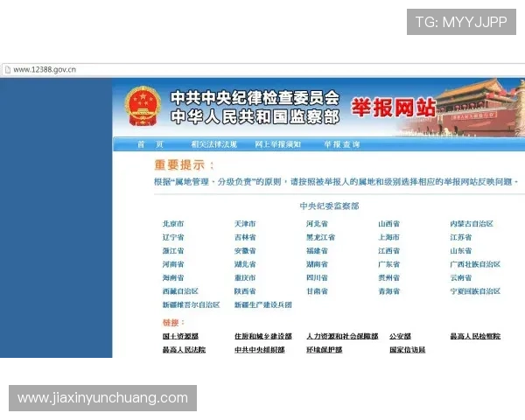
Task: Visit the 甘肃省 link
Action: click(317, 291)
